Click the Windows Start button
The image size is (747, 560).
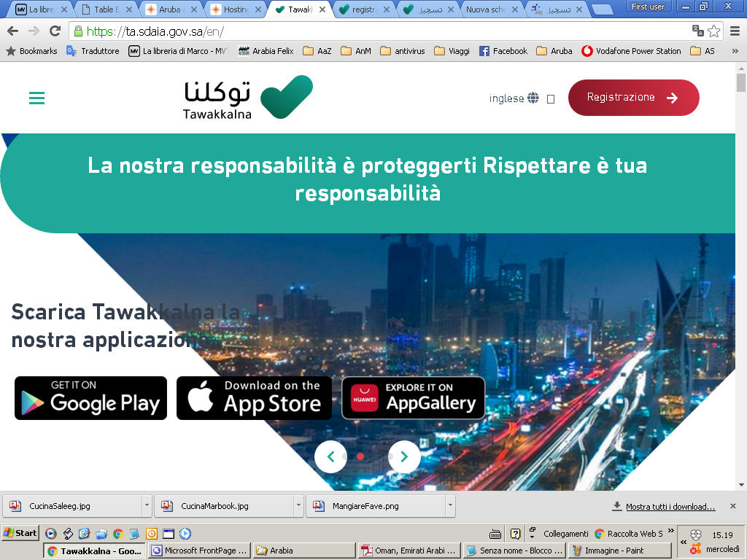(20, 533)
